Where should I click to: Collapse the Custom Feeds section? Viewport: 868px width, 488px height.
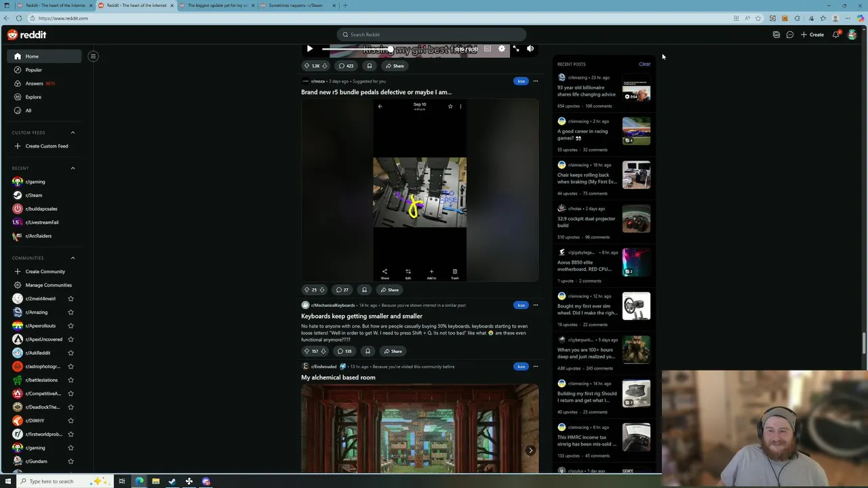click(73, 133)
